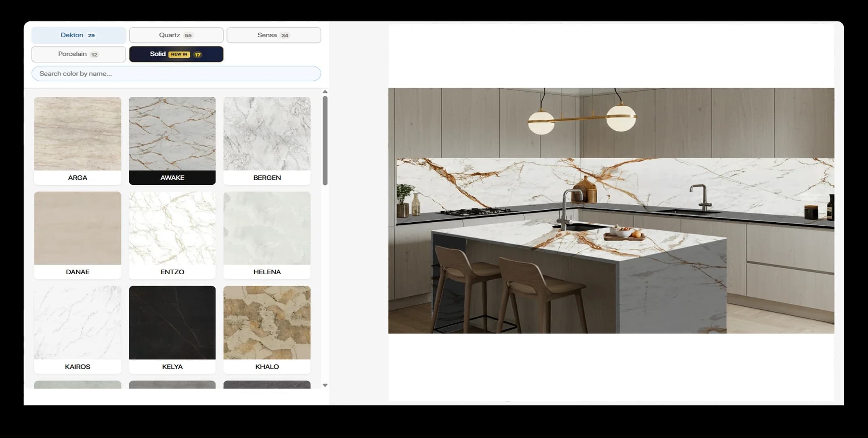Choose the BERGEN color swatch
The image size is (868, 438).
[x=267, y=140]
